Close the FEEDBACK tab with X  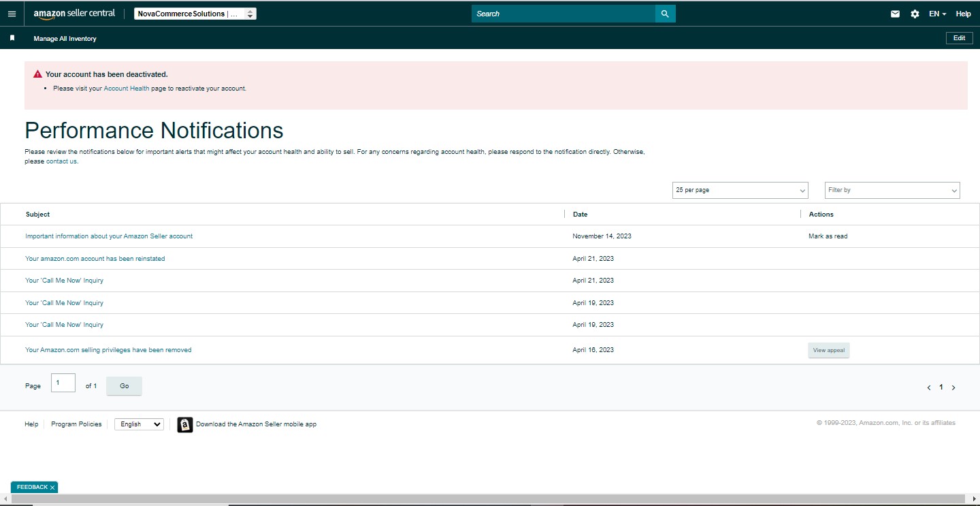52,488
